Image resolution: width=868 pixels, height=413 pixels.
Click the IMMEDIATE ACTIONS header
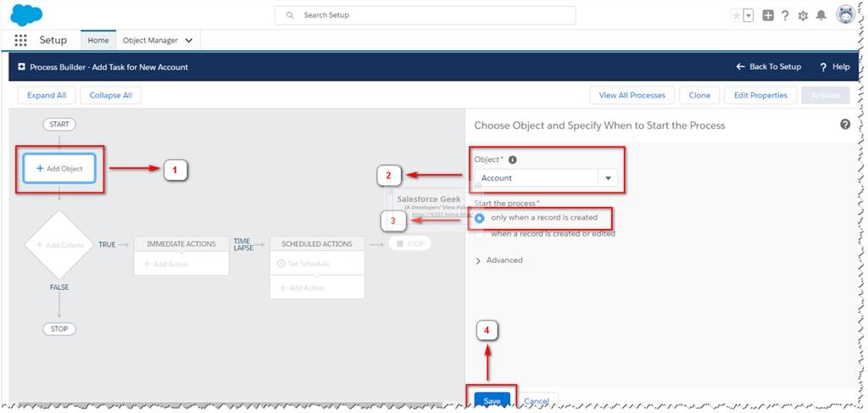pyautogui.click(x=181, y=243)
